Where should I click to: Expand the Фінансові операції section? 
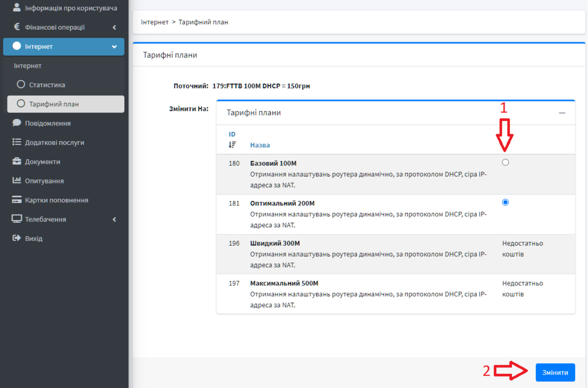[x=114, y=27]
